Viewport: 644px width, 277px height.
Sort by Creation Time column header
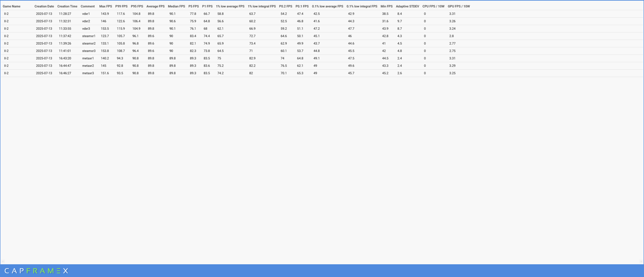67,6
